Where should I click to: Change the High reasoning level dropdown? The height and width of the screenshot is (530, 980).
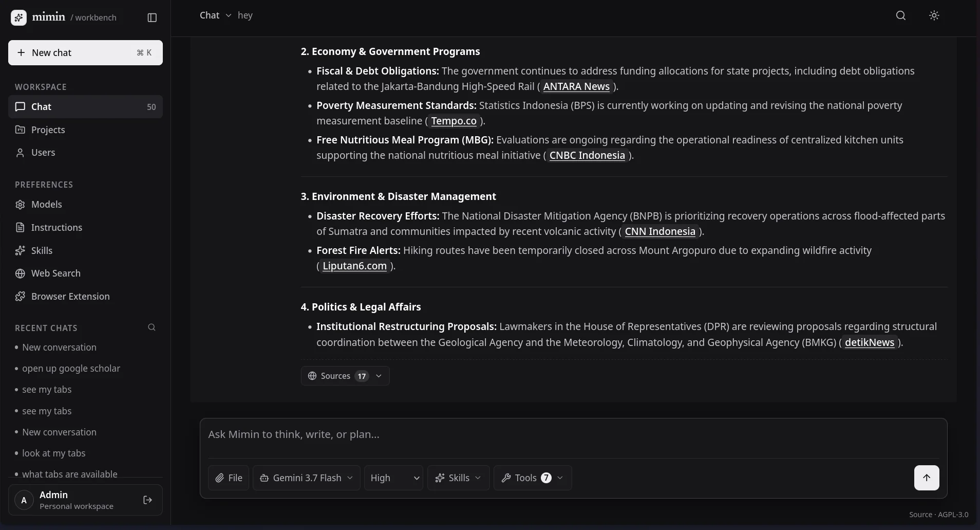pos(394,478)
